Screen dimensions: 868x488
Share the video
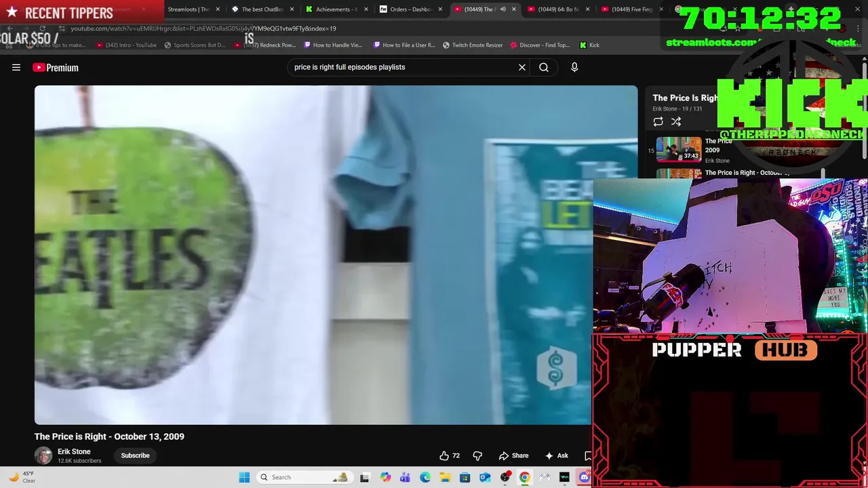pos(513,455)
